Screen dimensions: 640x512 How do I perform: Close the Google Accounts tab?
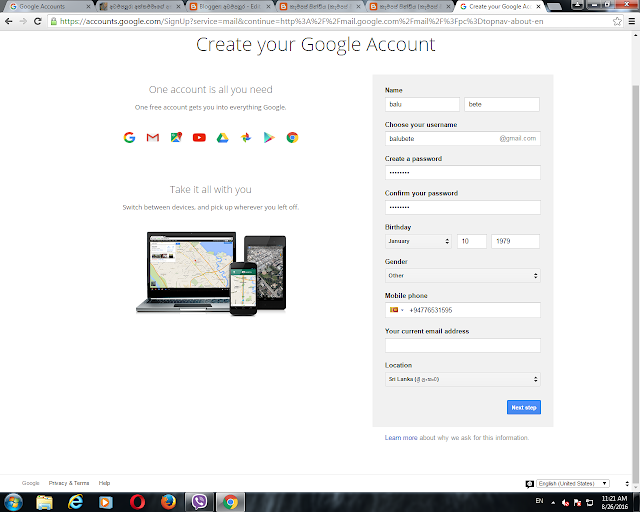click(x=88, y=7)
